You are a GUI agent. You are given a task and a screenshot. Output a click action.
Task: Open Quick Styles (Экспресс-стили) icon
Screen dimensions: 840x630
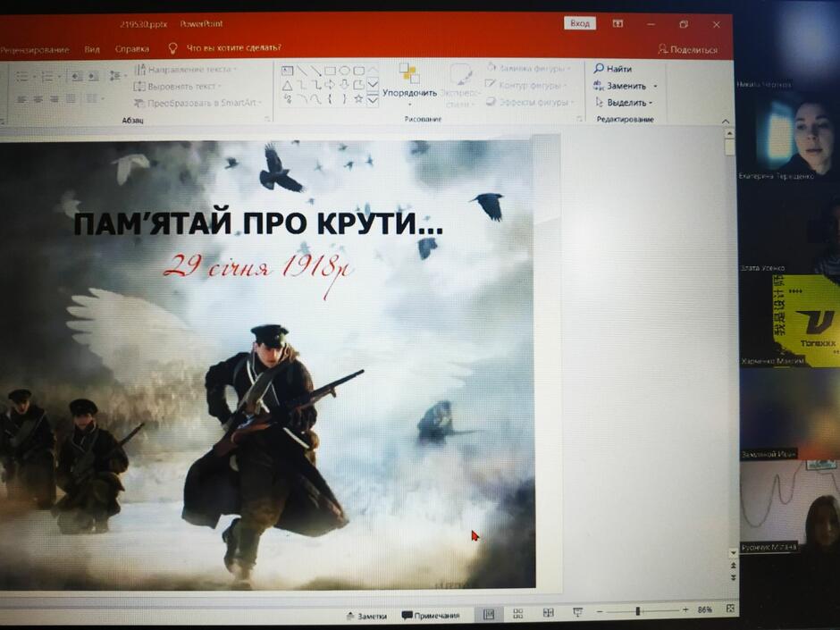(459, 74)
